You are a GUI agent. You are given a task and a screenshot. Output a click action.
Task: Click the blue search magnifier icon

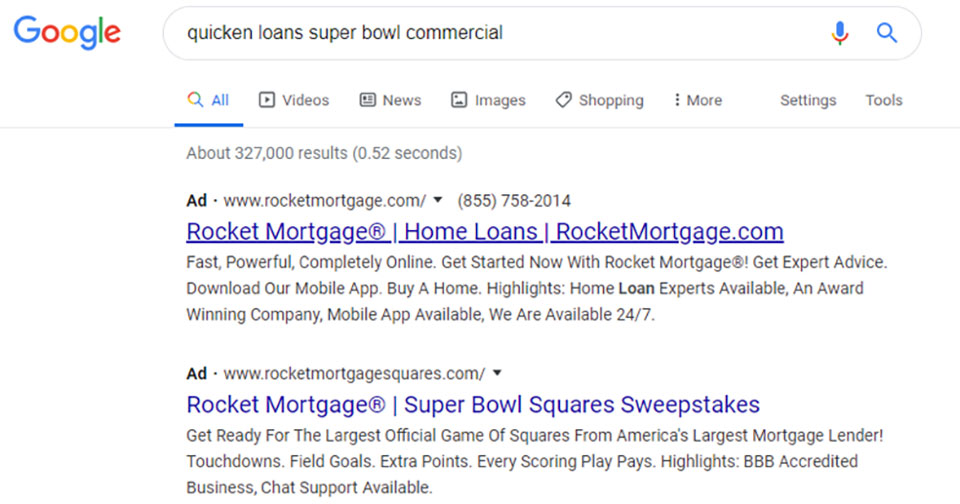tap(887, 32)
